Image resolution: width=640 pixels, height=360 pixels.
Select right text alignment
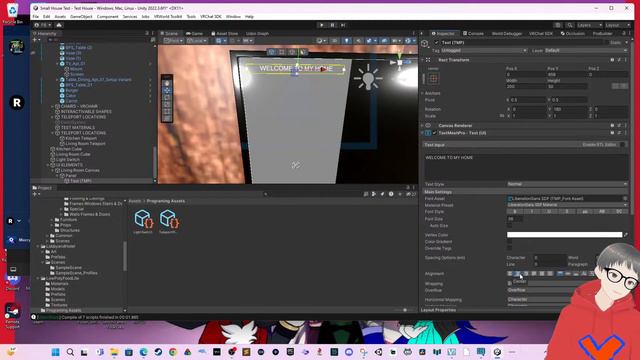(x=526, y=273)
